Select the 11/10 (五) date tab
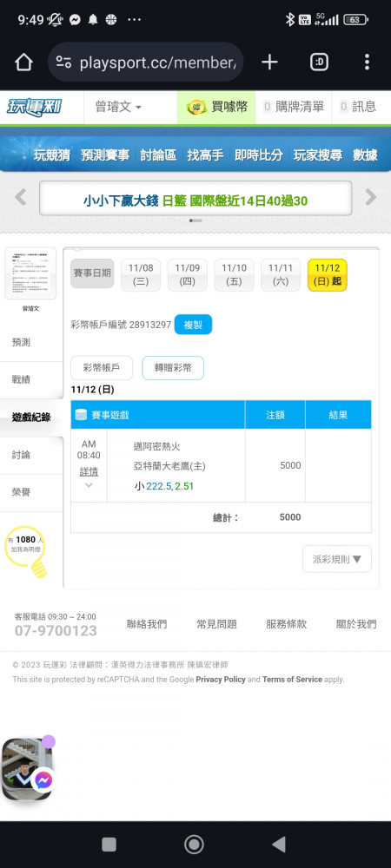 point(234,274)
